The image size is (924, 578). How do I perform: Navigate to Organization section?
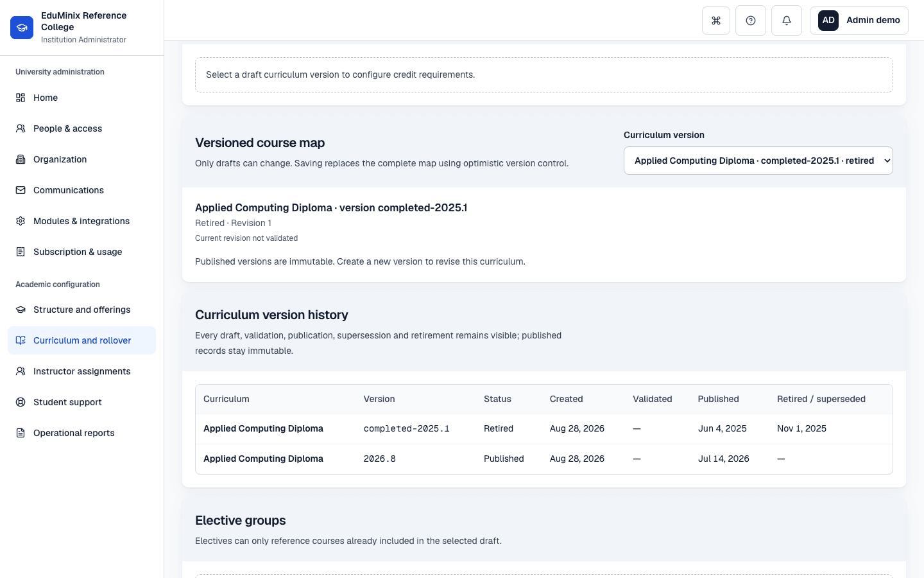pos(81,159)
